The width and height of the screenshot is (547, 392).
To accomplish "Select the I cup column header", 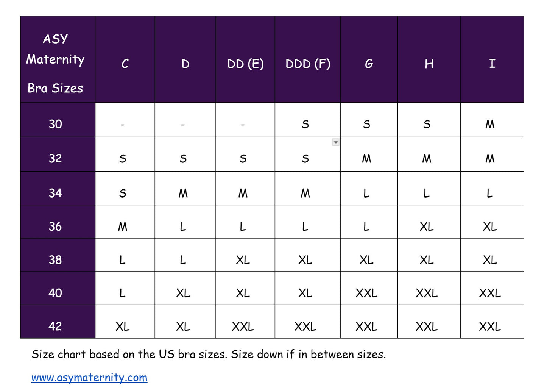I will (492, 64).
